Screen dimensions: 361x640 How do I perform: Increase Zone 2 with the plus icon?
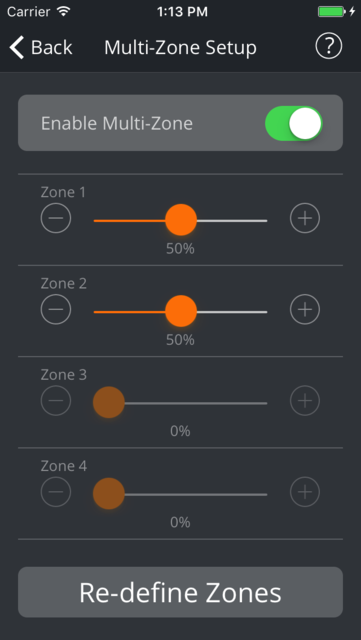pos(305,309)
